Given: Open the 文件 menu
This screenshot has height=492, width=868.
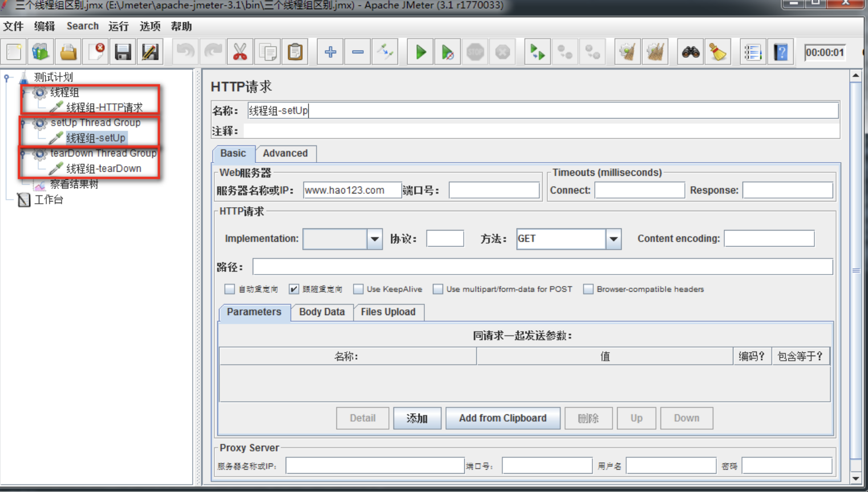Looking at the screenshot, I should (x=13, y=26).
